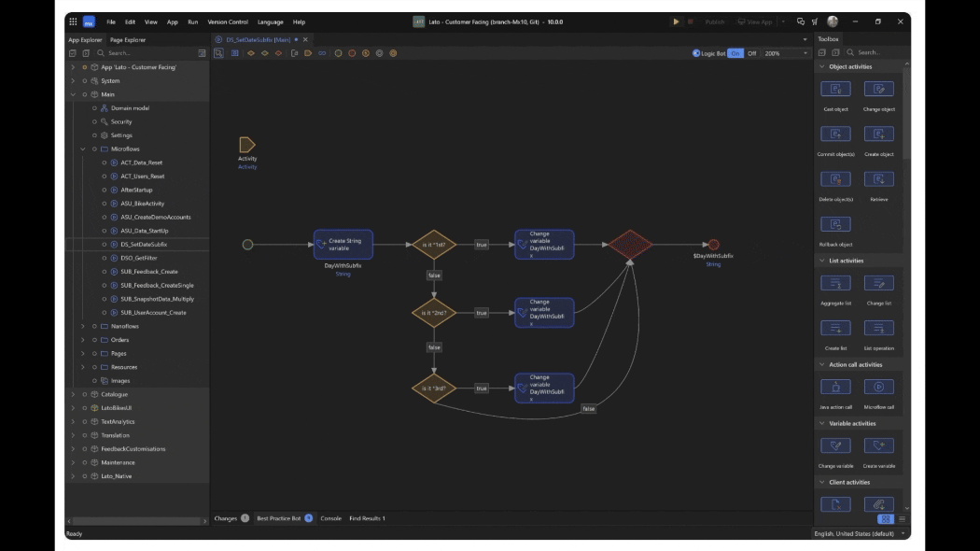
Task: Click the Toolbox search field
Action: (871, 52)
